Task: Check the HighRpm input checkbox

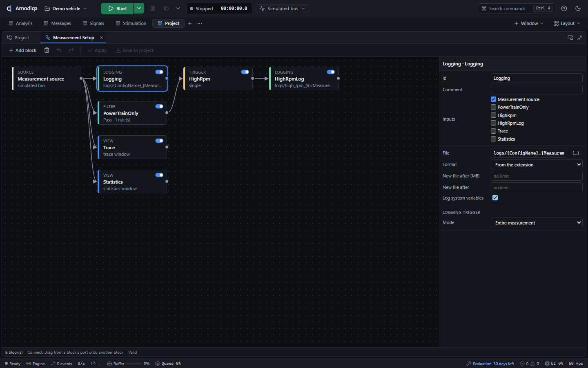Action: pos(493,115)
